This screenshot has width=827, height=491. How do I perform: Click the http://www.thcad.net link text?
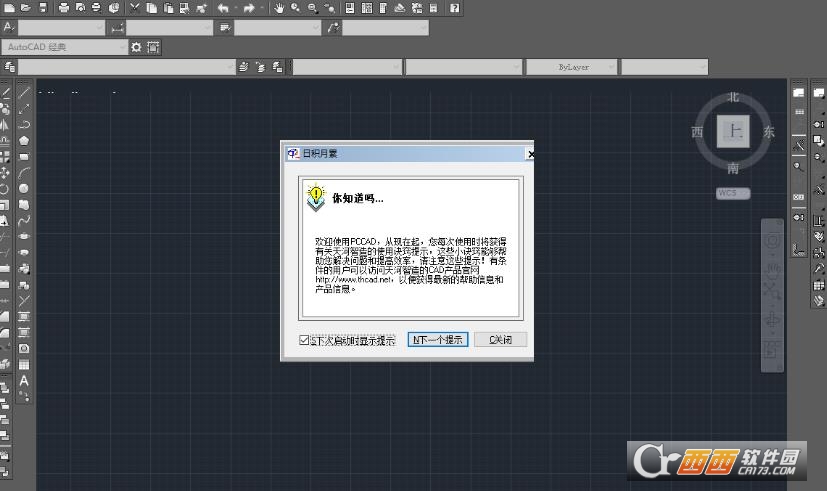(x=353, y=280)
